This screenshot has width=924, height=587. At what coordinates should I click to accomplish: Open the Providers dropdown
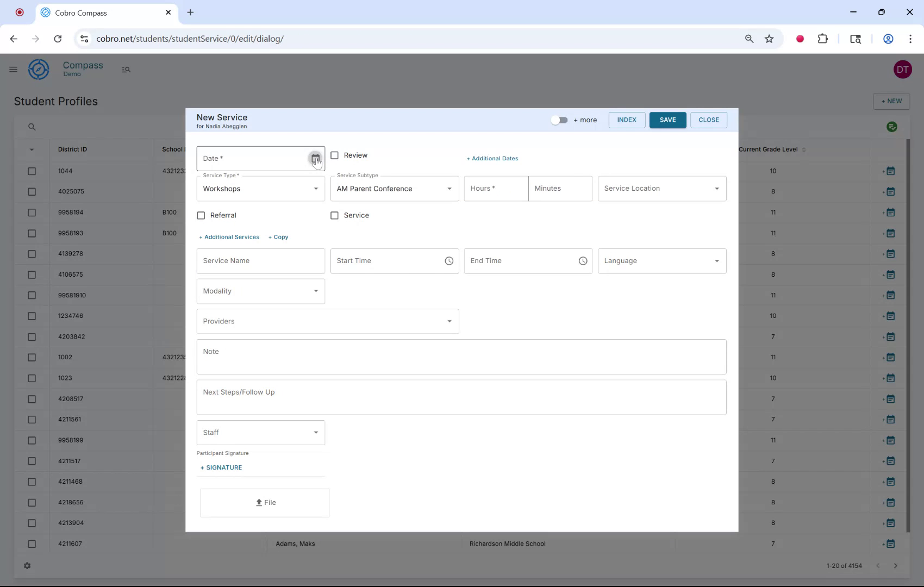(449, 321)
